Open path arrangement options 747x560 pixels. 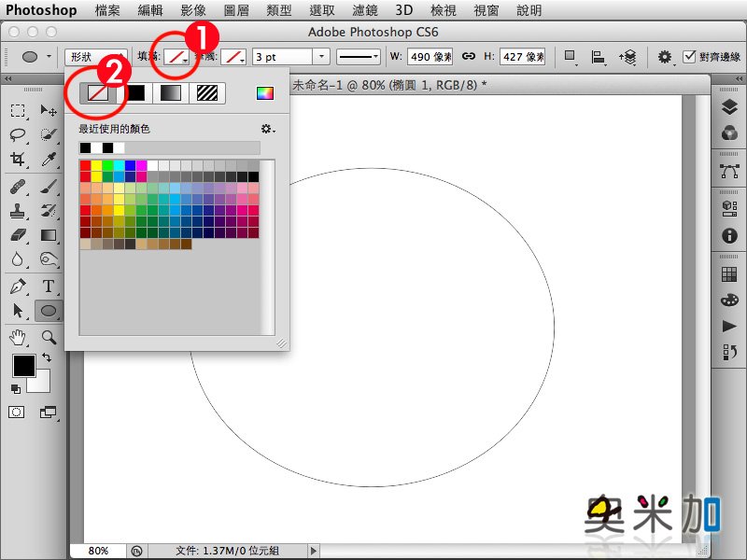(x=627, y=57)
